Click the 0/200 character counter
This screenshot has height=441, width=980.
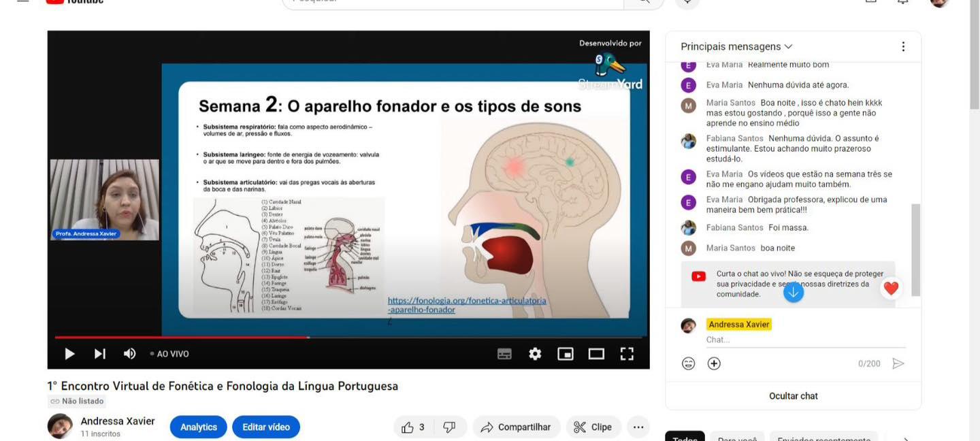click(x=869, y=363)
